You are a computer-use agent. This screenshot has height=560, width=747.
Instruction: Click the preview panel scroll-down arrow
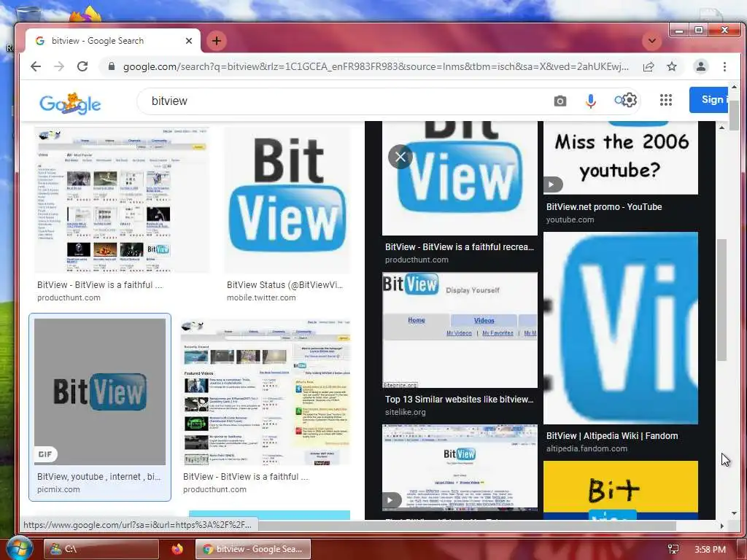pos(734,513)
